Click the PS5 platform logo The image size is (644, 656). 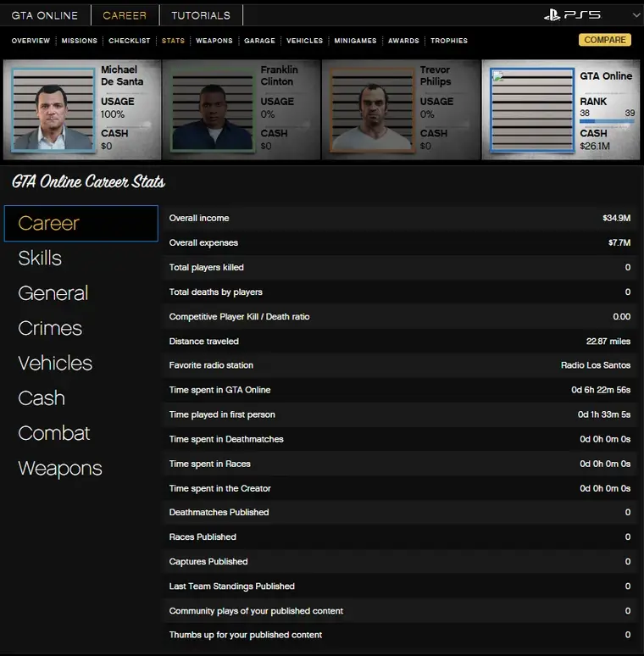(573, 15)
